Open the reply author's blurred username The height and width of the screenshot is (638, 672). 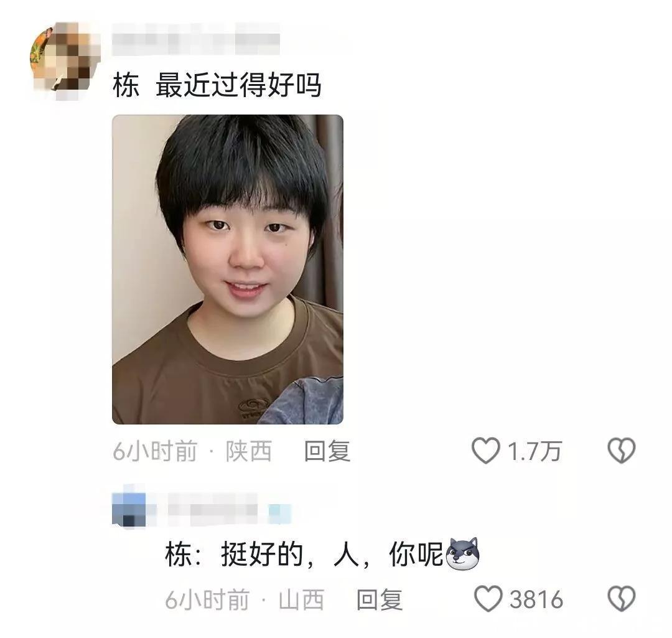(x=213, y=509)
